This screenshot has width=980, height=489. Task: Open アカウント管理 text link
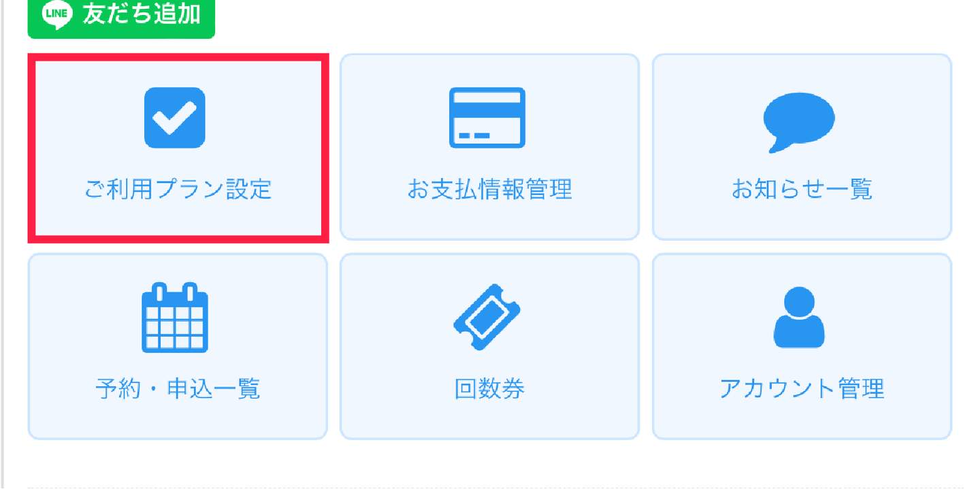[802, 389]
